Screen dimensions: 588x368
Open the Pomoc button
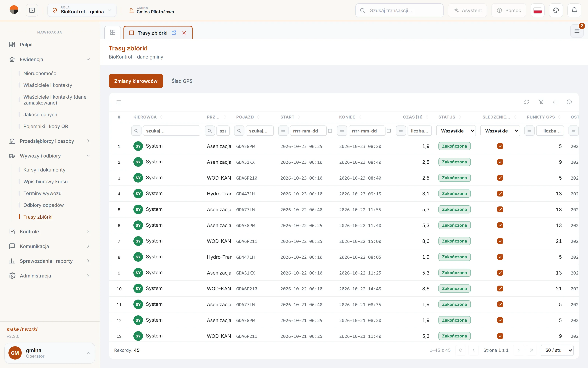coord(509,10)
